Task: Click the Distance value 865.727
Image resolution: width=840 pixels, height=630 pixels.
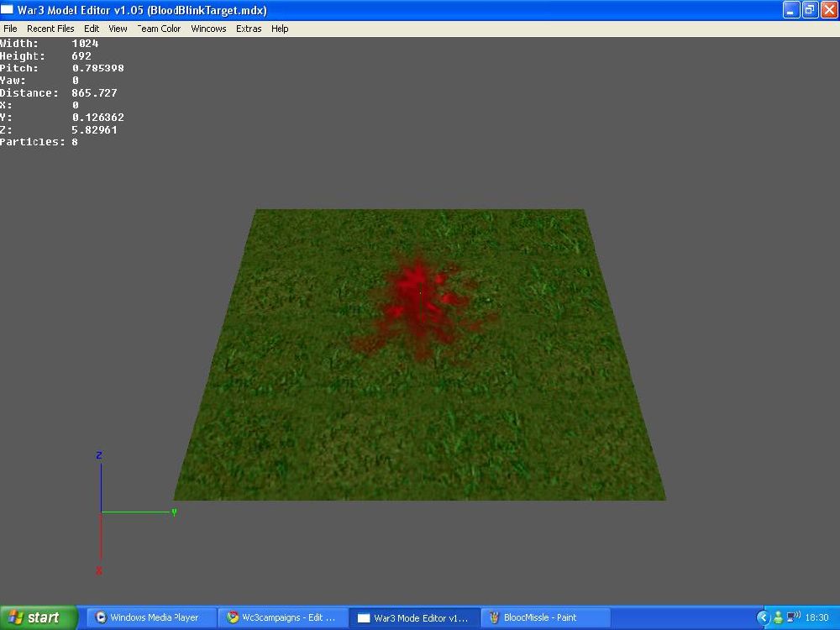Action: point(94,92)
